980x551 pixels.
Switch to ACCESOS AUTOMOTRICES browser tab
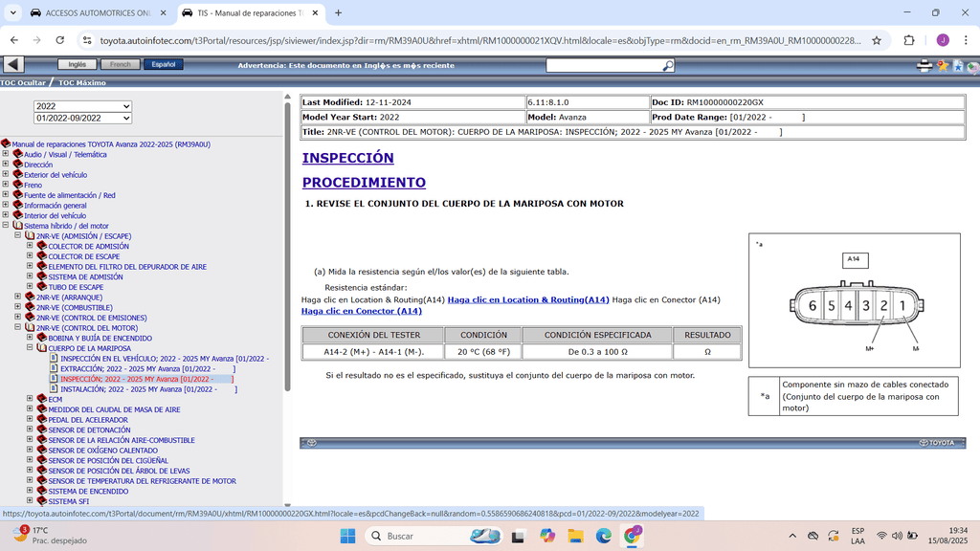tap(91, 13)
